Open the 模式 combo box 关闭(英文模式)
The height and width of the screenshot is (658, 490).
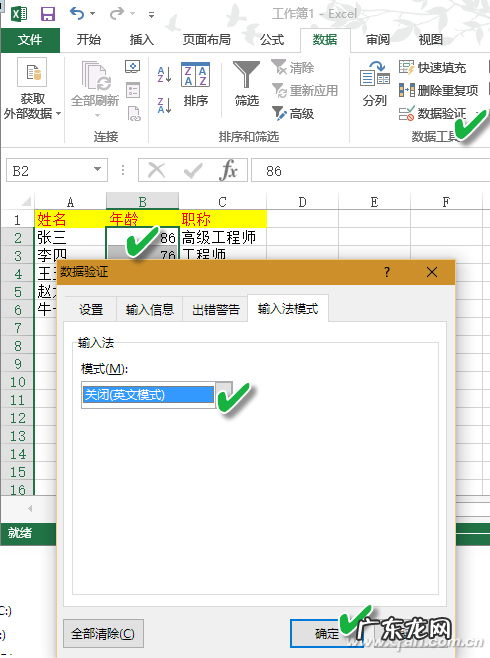(156, 394)
